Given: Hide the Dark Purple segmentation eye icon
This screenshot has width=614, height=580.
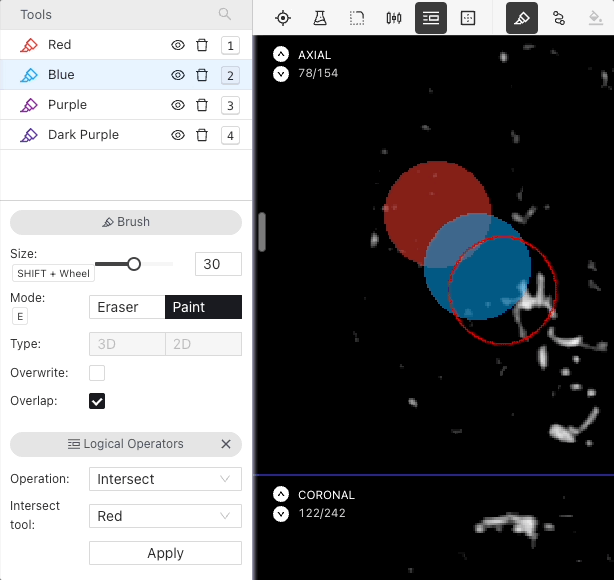Looking at the screenshot, I should click(x=178, y=135).
